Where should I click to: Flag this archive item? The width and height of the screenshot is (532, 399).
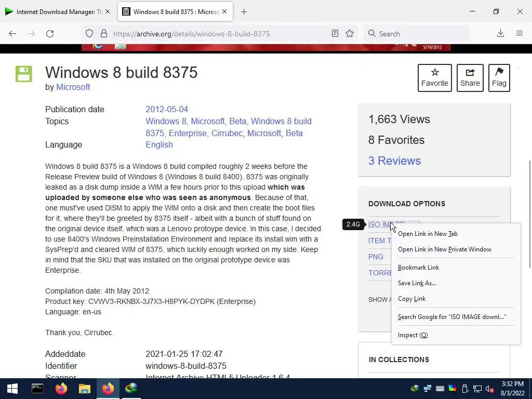click(x=499, y=78)
